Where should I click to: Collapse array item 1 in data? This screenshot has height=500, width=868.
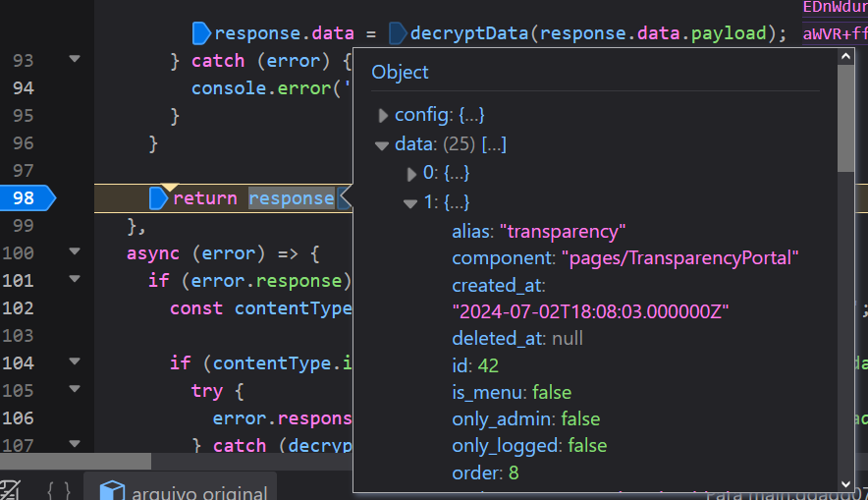[410, 203]
